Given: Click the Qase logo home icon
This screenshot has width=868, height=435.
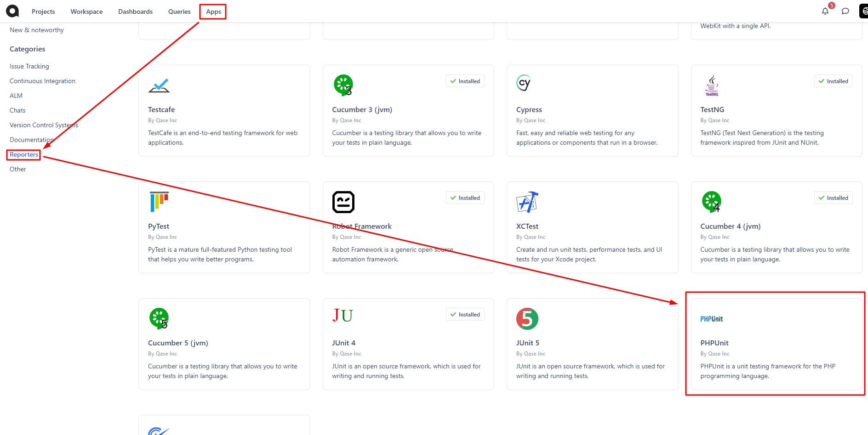Looking at the screenshot, I should (12, 11).
